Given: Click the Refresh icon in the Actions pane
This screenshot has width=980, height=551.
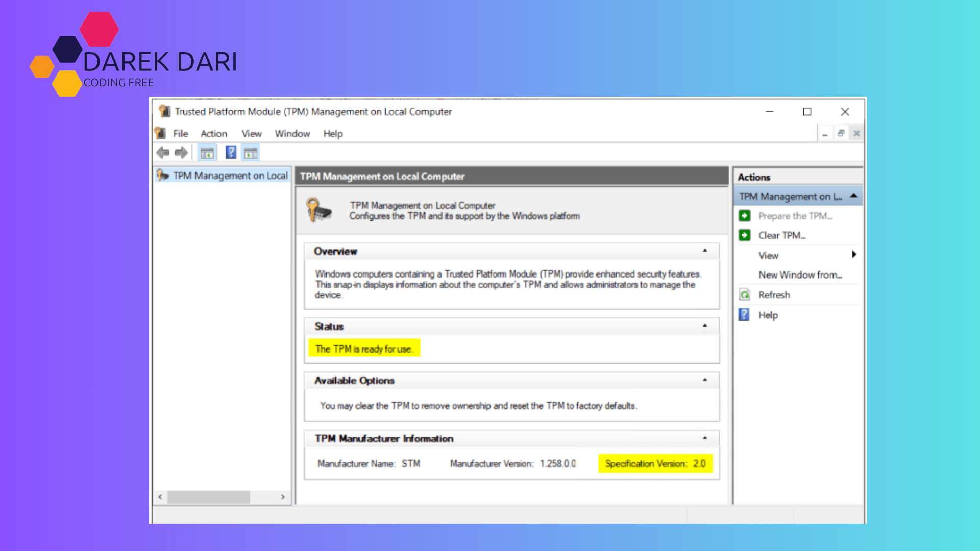Looking at the screenshot, I should tap(744, 294).
